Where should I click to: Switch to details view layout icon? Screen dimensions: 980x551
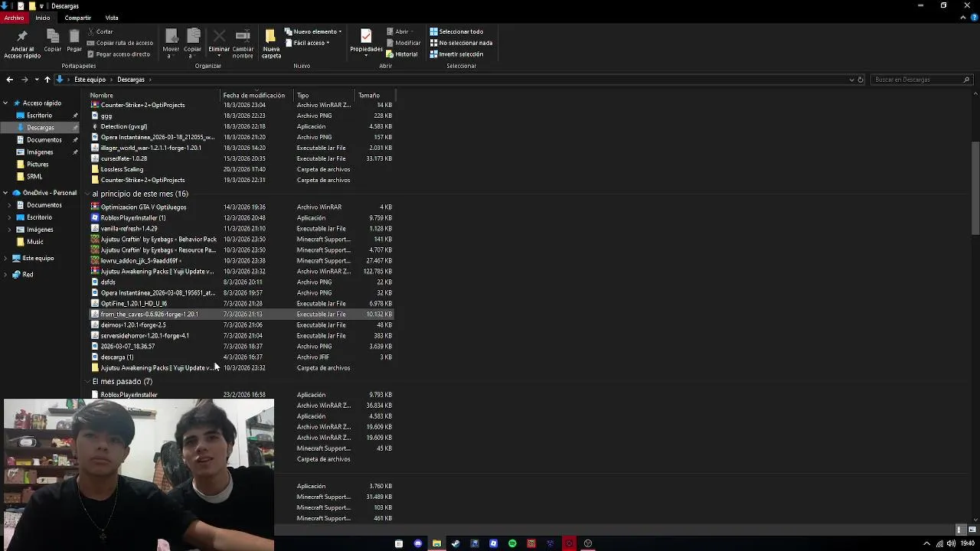[960, 530]
